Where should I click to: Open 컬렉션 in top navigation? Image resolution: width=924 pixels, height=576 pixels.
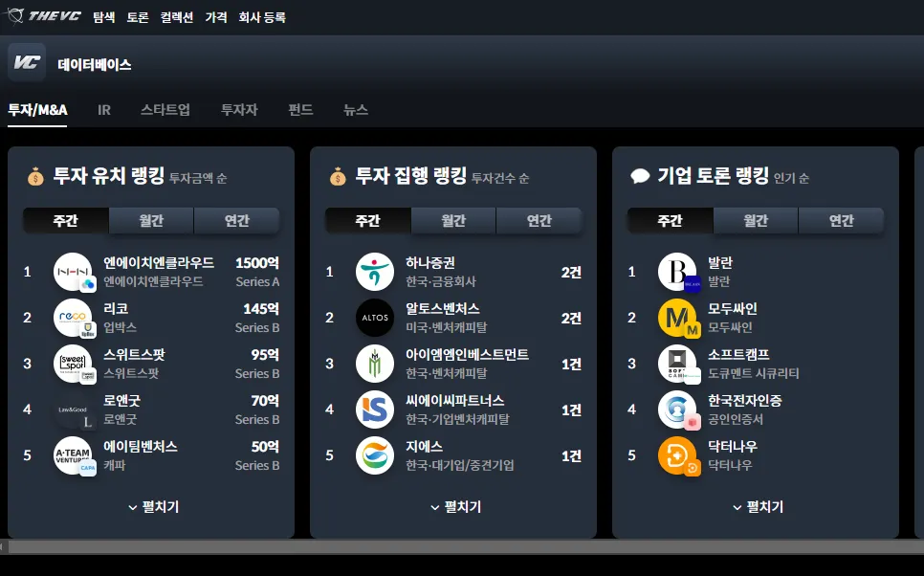pyautogui.click(x=177, y=17)
